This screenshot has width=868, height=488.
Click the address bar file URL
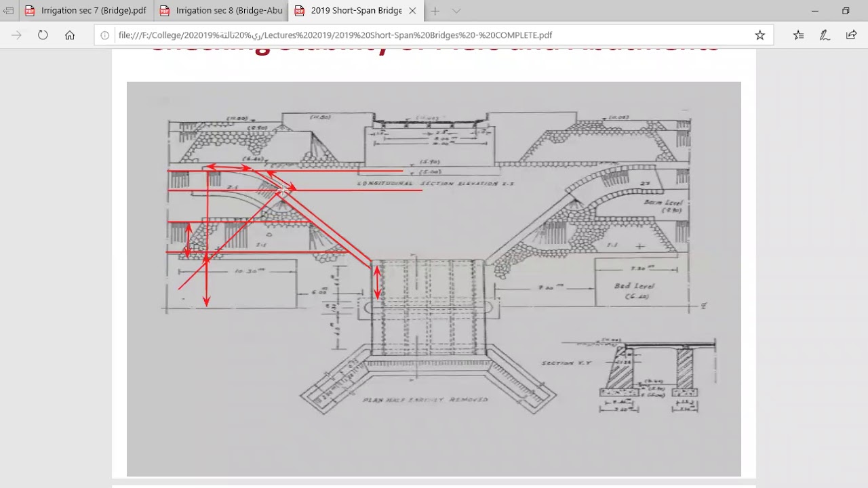[335, 35]
